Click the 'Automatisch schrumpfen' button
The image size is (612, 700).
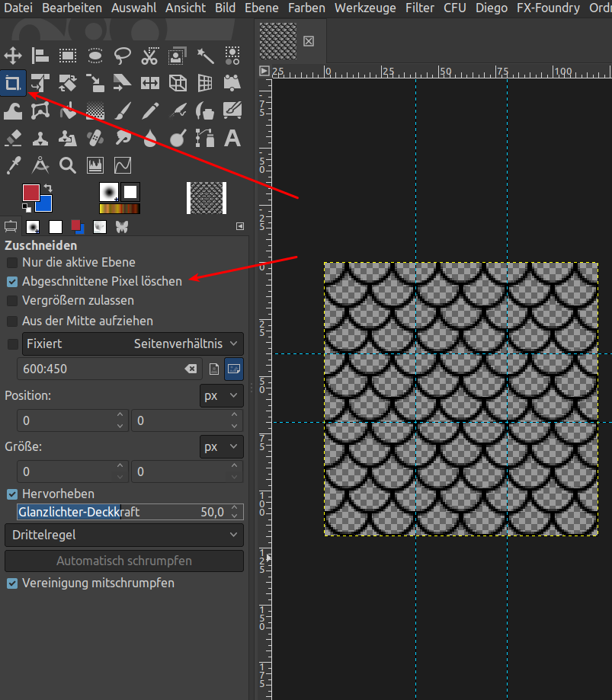tap(124, 561)
